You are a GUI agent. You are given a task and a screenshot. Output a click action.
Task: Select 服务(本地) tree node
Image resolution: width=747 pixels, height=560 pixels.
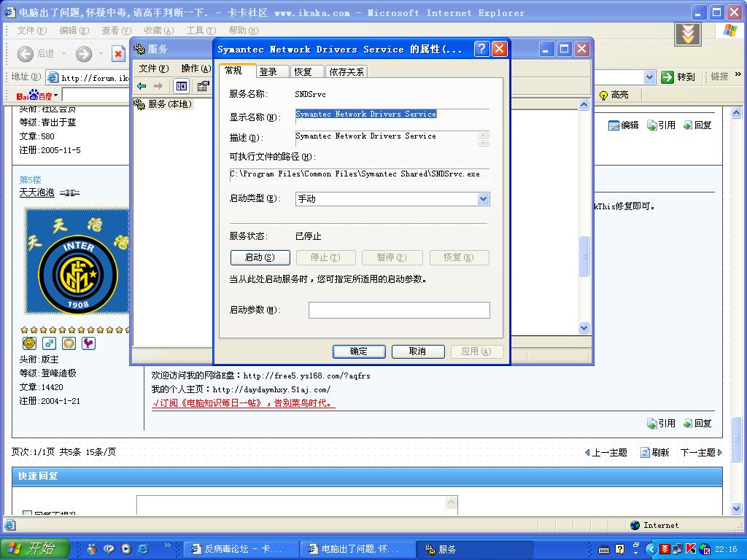[163, 104]
